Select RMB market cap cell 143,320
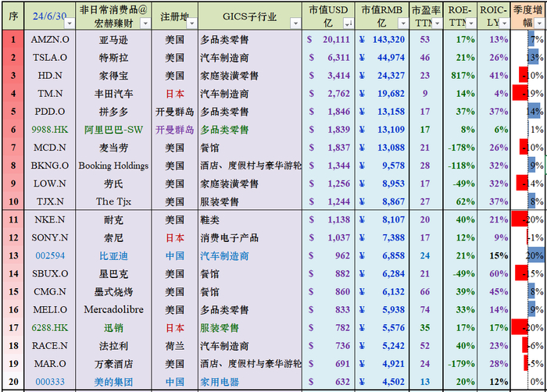The width and height of the screenshot is (547, 392). [x=382, y=39]
